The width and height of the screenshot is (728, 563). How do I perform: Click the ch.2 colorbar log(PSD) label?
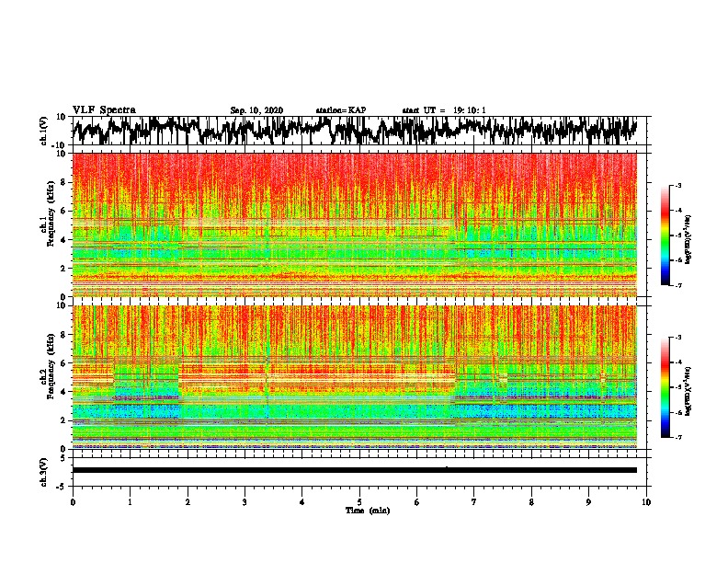(688, 392)
